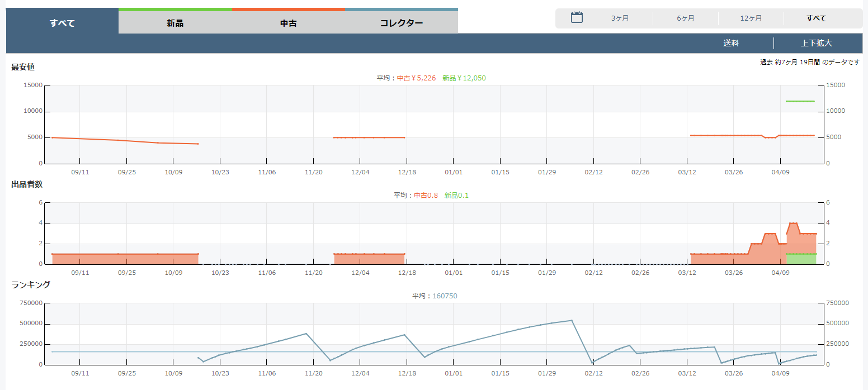Click the 新品 ¥12,050 average label
The height and width of the screenshot is (390, 868).
(x=464, y=78)
